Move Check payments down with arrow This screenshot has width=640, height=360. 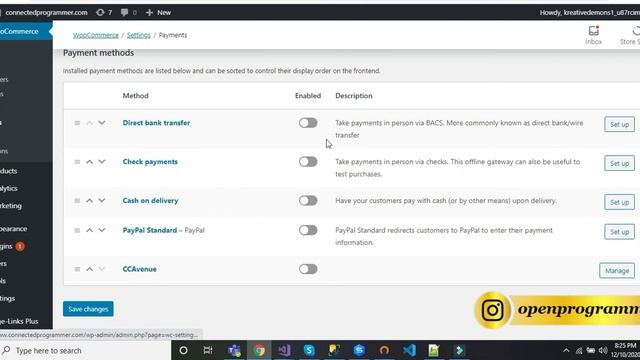102,162
